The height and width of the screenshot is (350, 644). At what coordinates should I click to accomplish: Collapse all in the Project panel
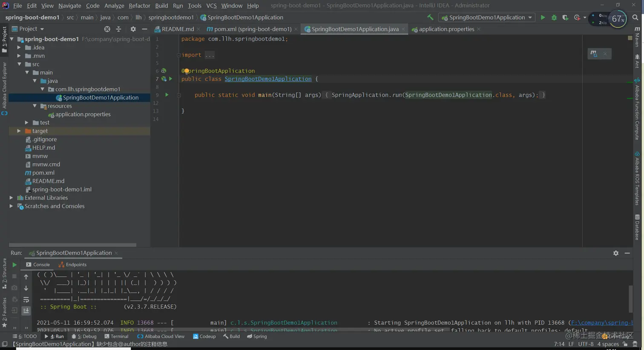[x=118, y=29]
